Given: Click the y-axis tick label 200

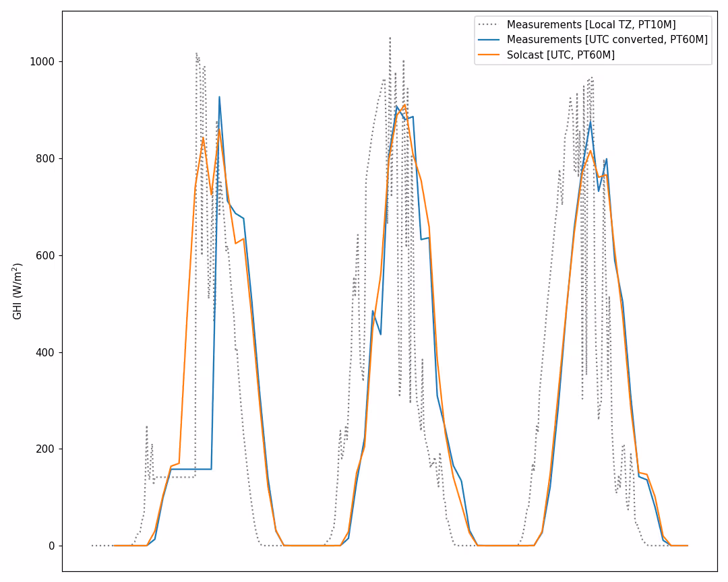Looking at the screenshot, I should tap(46, 449).
